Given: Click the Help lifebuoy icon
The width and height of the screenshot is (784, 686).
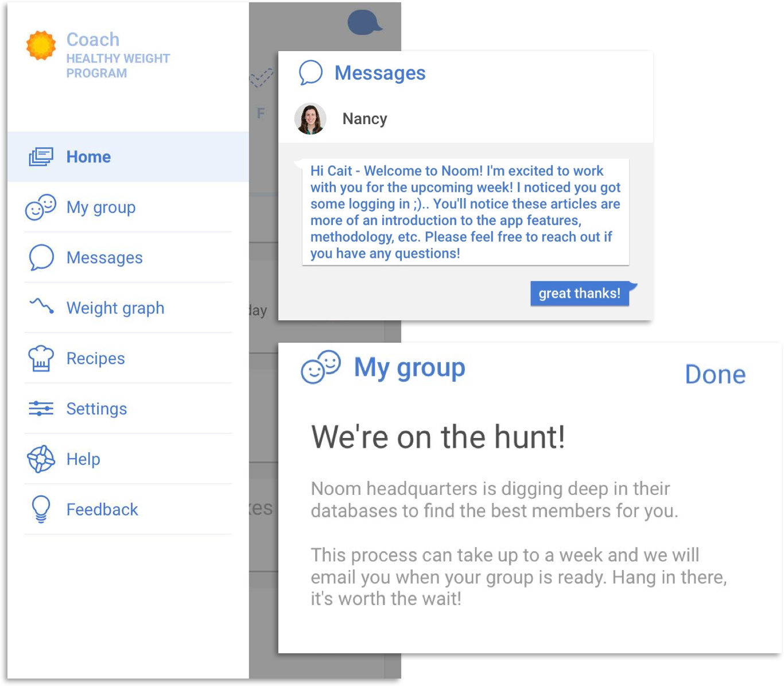Looking at the screenshot, I should (41, 459).
